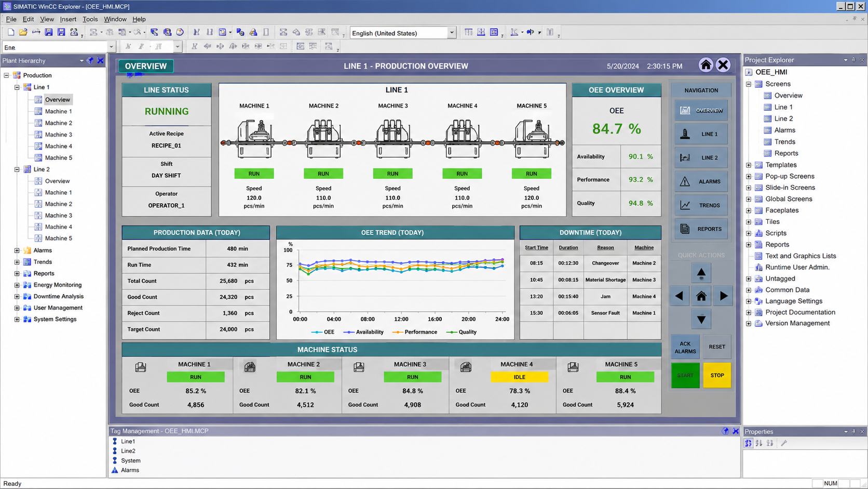Close the Tag Management panel

coord(736,431)
